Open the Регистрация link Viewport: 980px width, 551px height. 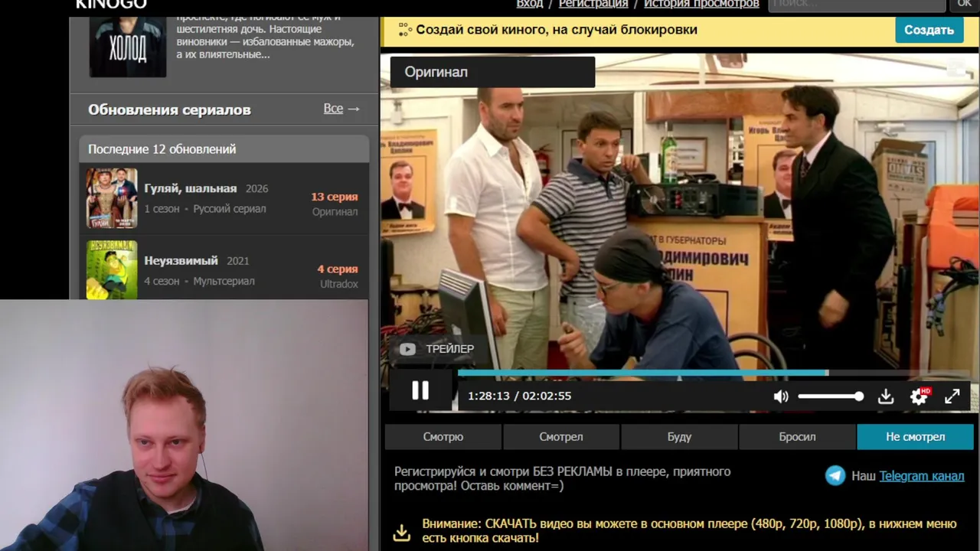point(593,4)
